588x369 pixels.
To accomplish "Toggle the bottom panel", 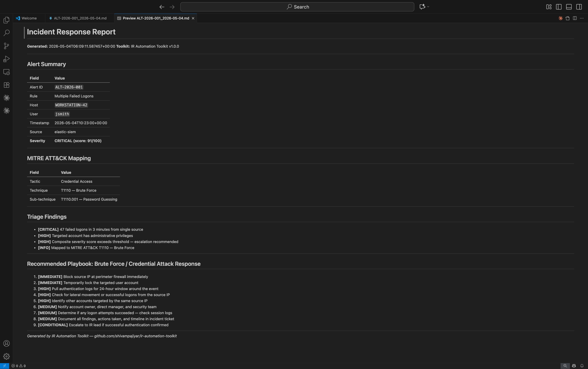I will (569, 7).
